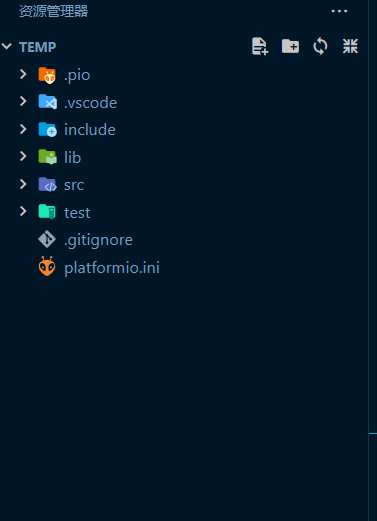The width and height of the screenshot is (377, 521).
Task: Open the platformio.ini file
Action: 112,268
